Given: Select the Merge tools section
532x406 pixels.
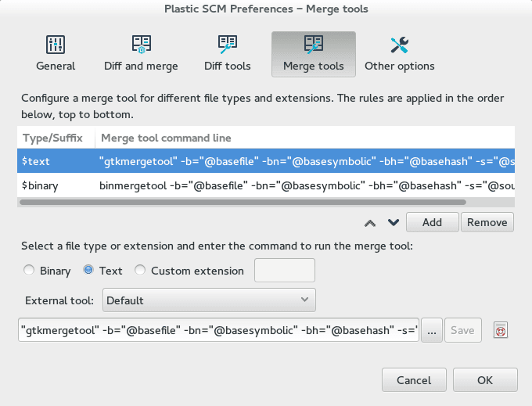Looking at the screenshot, I should pos(314,54).
